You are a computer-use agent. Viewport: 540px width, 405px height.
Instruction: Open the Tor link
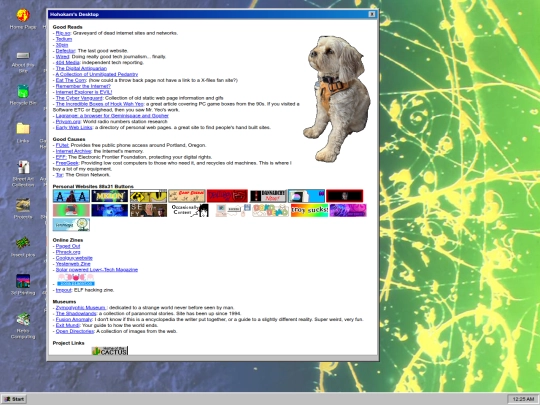59,175
